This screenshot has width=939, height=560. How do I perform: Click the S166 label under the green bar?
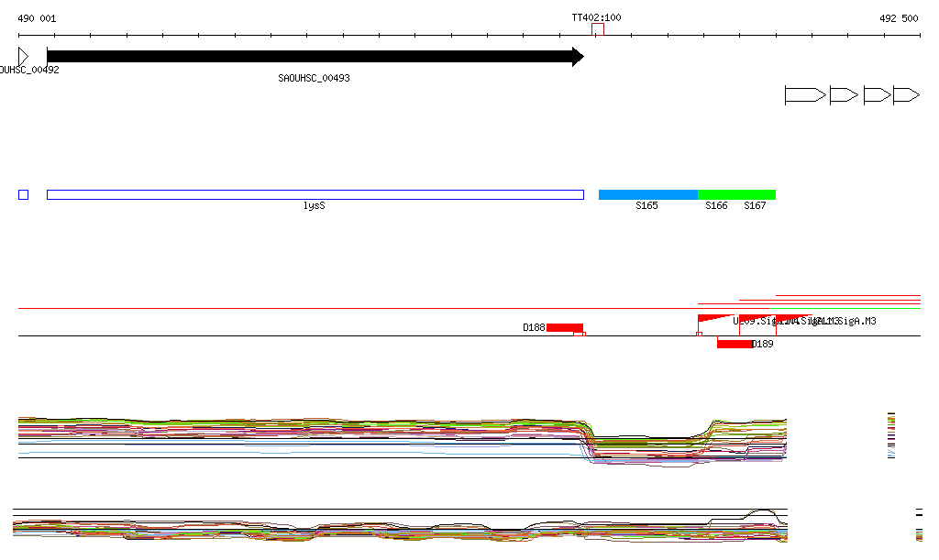click(716, 206)
